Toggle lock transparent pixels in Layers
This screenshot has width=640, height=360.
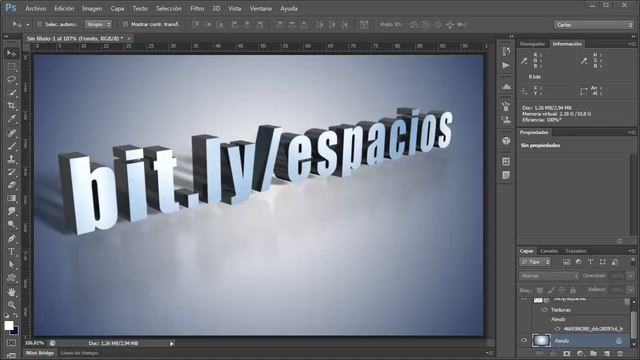click(x=540, y=290)
